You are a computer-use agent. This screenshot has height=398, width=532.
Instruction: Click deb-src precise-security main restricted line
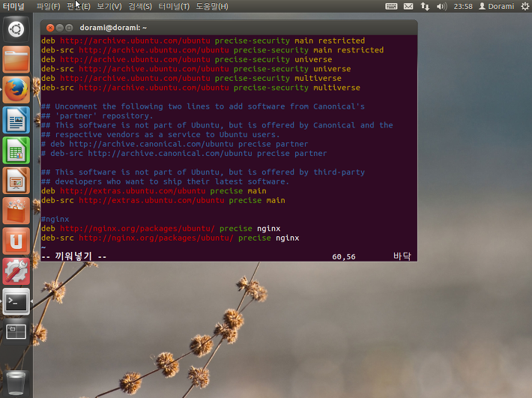[212, 50]
